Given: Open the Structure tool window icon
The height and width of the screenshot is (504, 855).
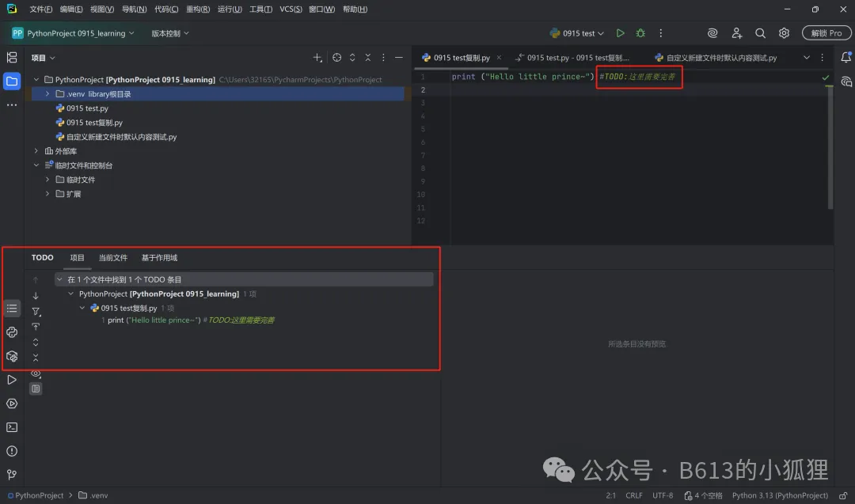Looking at the screenshot, I should pyautogui.click(x=11, y=57).
